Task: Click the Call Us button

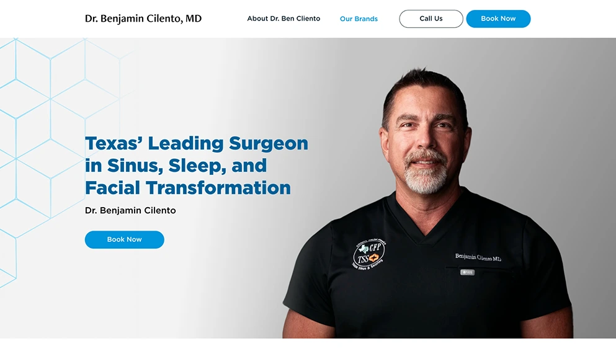Action: [x=431, y=19]
